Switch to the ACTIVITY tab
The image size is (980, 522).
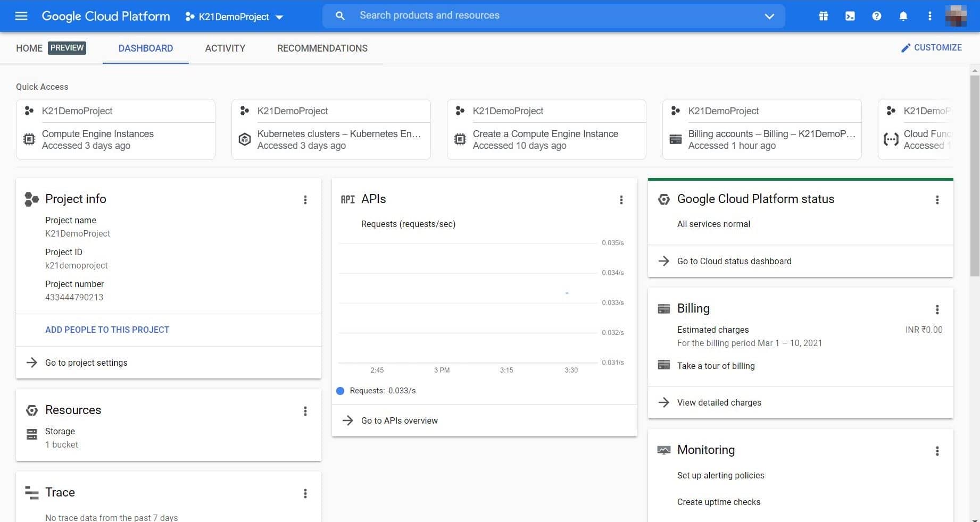(225, 48)
